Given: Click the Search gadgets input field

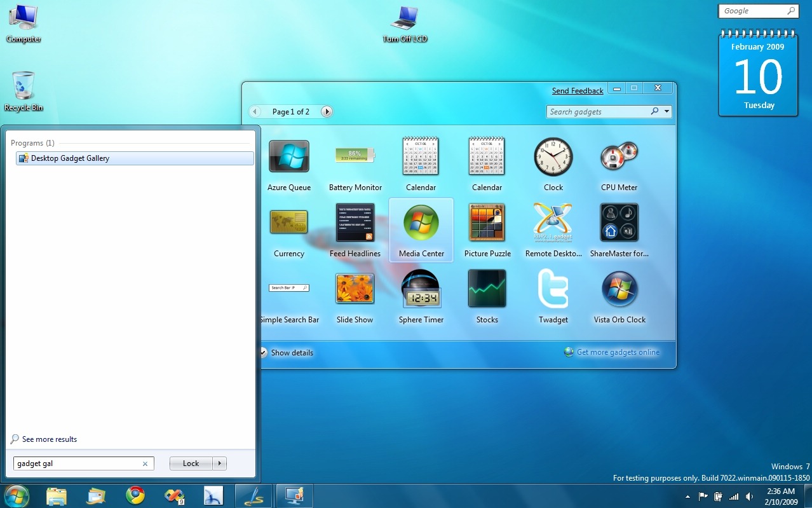Looking at the screenshot, I should point(597,112).
